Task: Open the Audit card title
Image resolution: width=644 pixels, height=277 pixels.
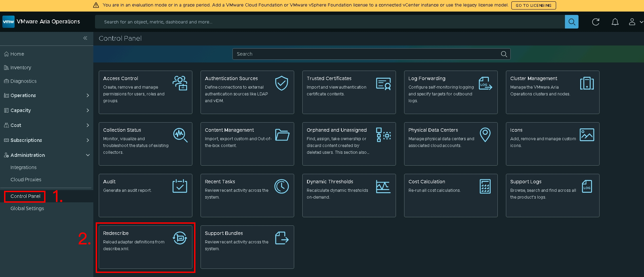Action: point(109,182)
